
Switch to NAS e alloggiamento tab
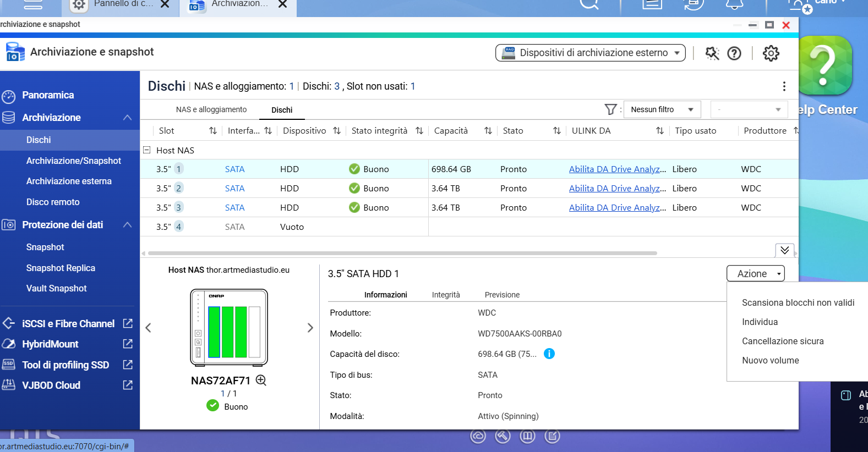211,109
